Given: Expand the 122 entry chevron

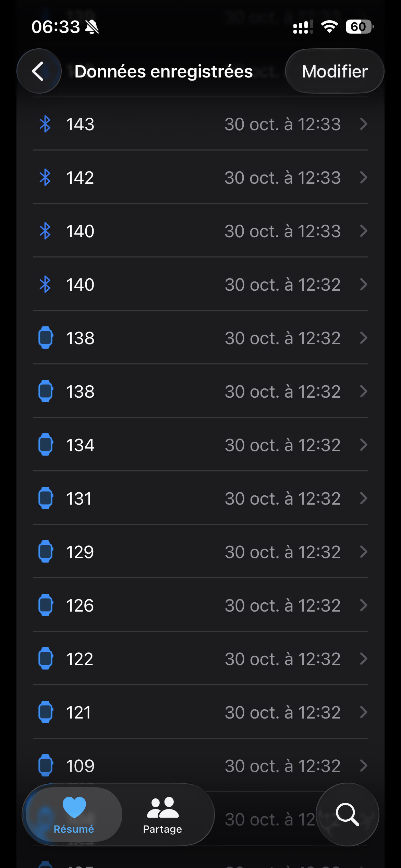Looking at the screenshot, I should coord(364,659).
